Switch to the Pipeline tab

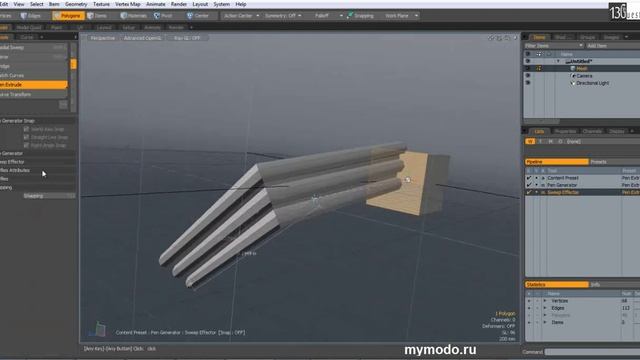click(557, 162)
